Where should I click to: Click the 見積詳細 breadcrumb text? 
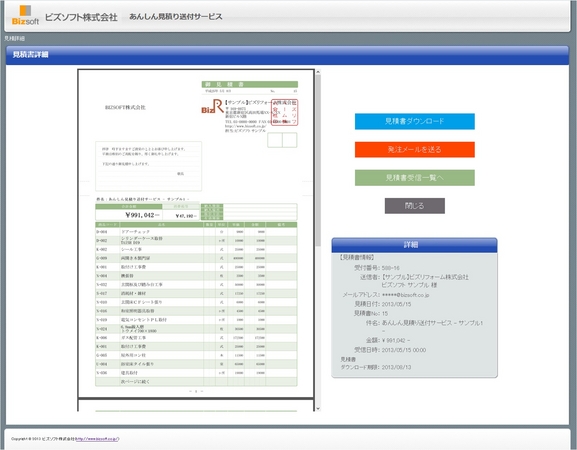[15, 38]
